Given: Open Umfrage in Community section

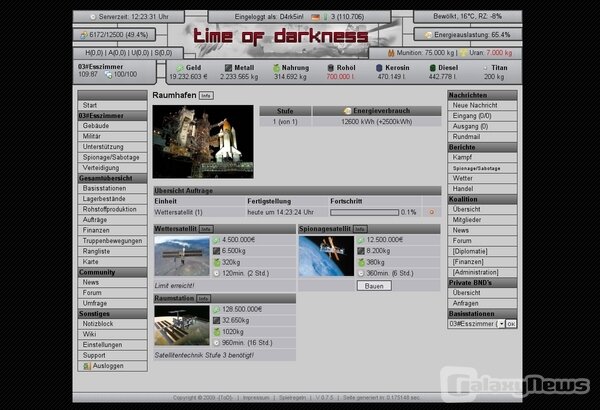Looking at the screenshot, I should (112, 303).
